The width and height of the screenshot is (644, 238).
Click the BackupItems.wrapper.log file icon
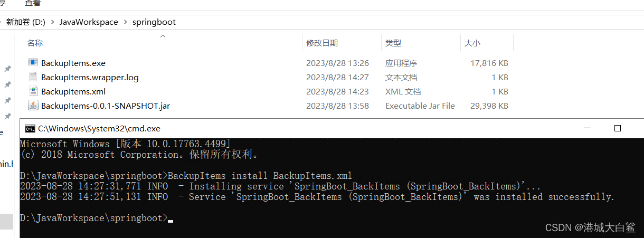pyautogui.click(x=33, y=77)
